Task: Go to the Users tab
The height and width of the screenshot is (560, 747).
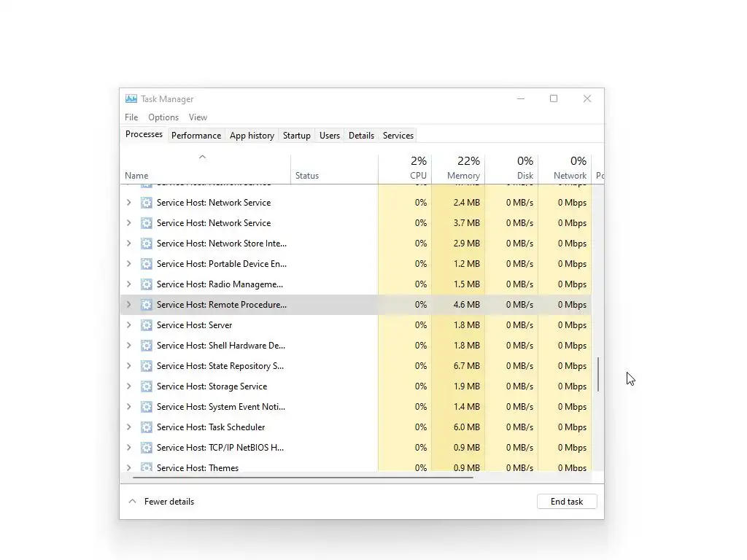Action: (330, 135)
